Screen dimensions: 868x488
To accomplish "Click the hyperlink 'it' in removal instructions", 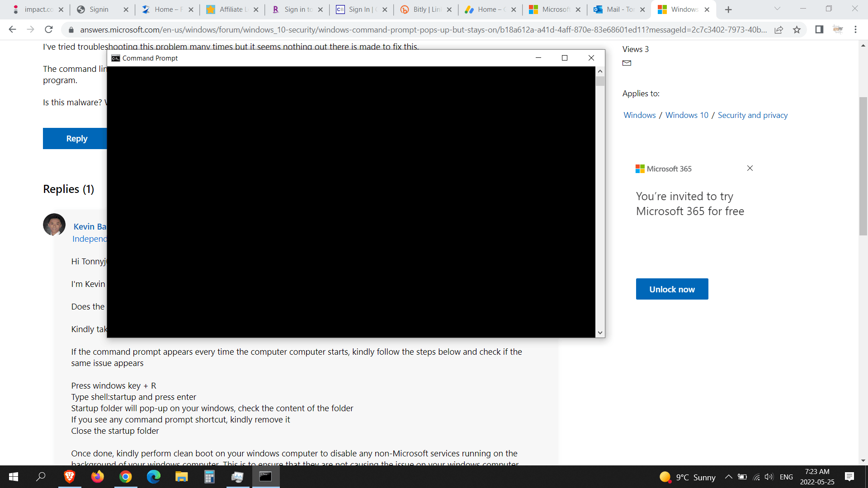I will pyautogui.click(x=288, y=419).
